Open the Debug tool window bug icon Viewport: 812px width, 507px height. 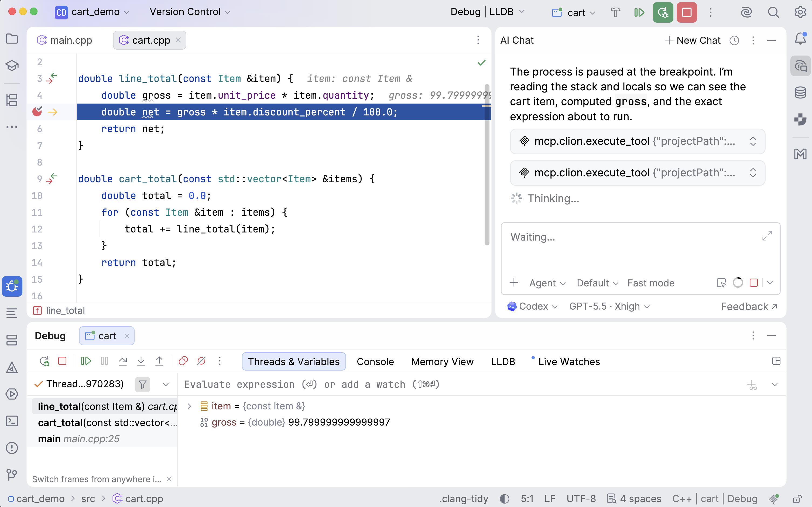click(12, 286)
